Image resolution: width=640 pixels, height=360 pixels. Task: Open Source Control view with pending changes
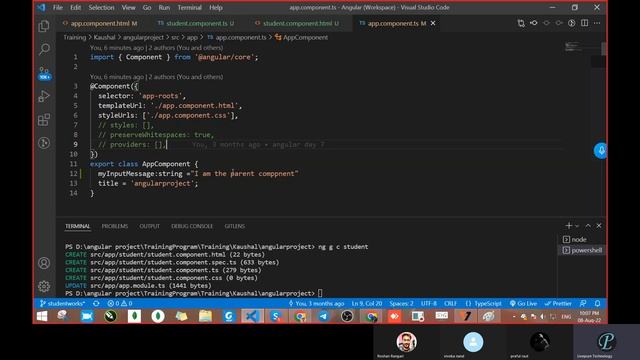(x=44, y=73)
